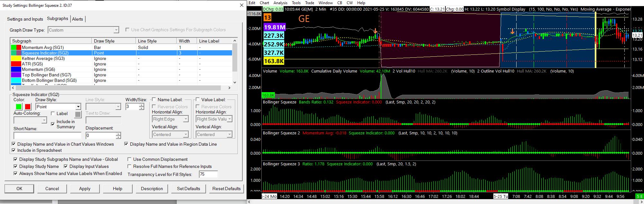Viewport: 644px width, 204px height.
Task: Click the gray label color button
Action: (x=78, y=114)
